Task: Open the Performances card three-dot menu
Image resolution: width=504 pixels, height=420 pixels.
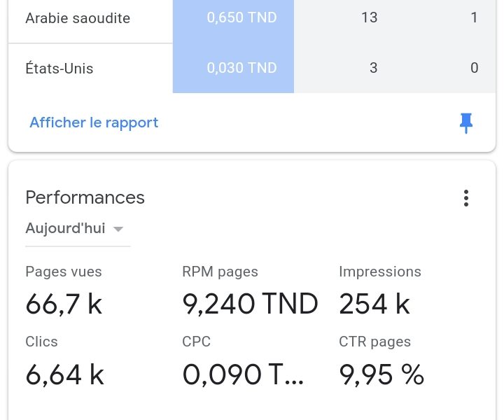Action: click(x=466, y=198)
